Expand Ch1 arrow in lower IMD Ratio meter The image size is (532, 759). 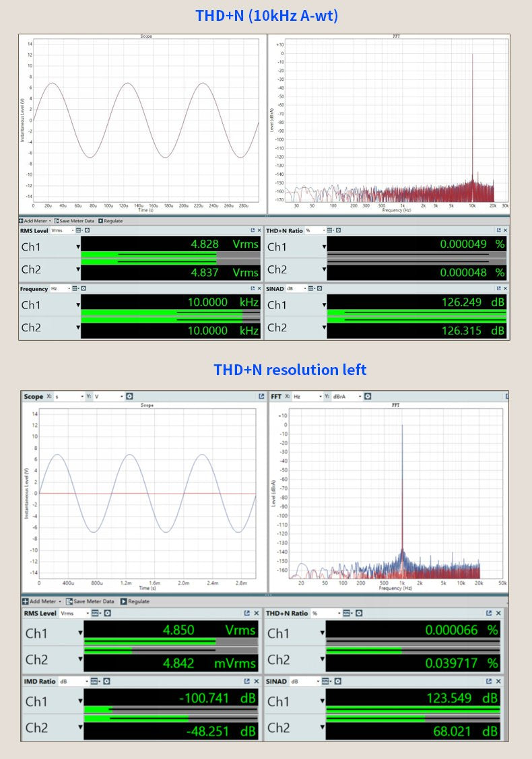tap(81, 701)
